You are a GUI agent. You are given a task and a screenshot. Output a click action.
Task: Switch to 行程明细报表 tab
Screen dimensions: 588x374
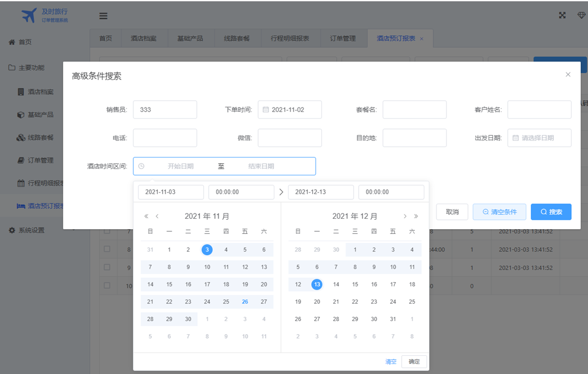290,38
